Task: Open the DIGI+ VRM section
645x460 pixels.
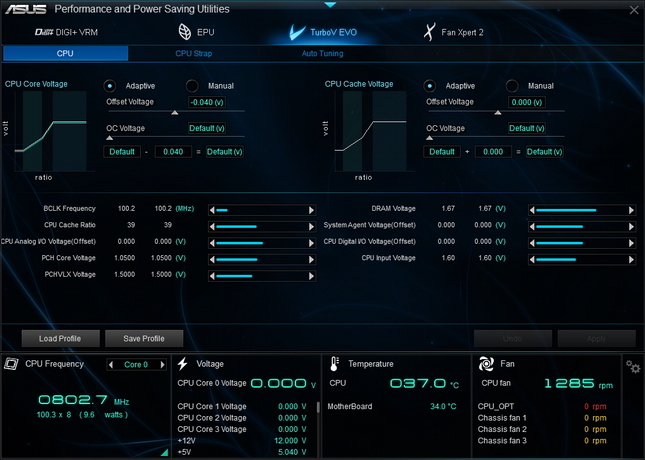Action: tap(66, 32)
